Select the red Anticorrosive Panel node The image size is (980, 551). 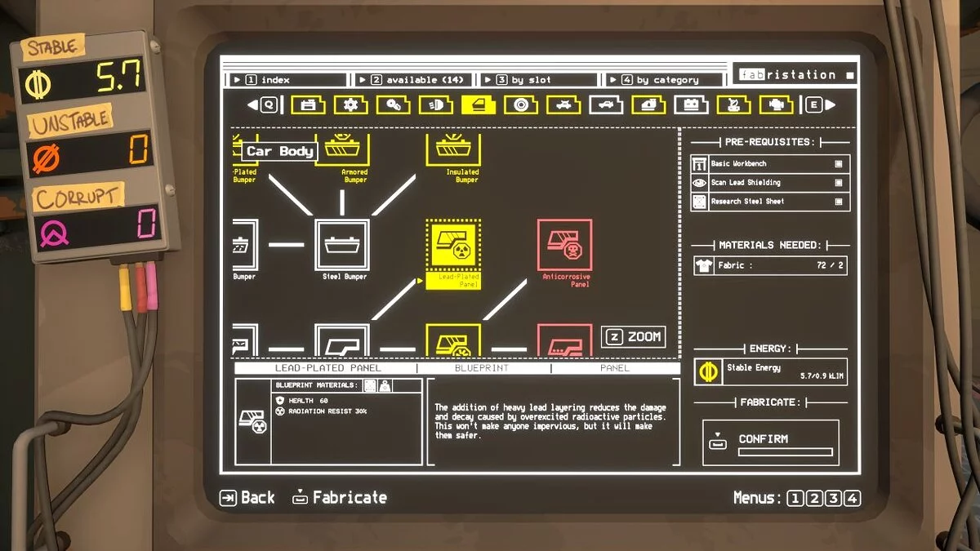(x=565, y=245)
